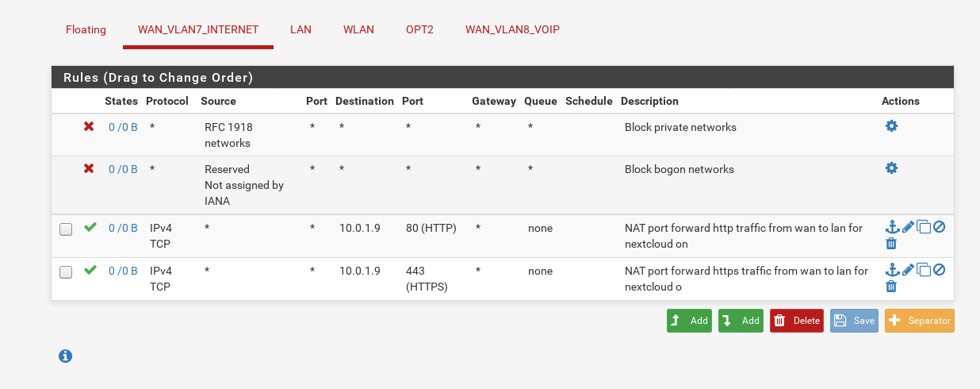Image resolution: width=980 pixels, height=389 pixels.
Task: Open settings gear for Block private networks
Action: pyautogui.click(x=891, y=126)
